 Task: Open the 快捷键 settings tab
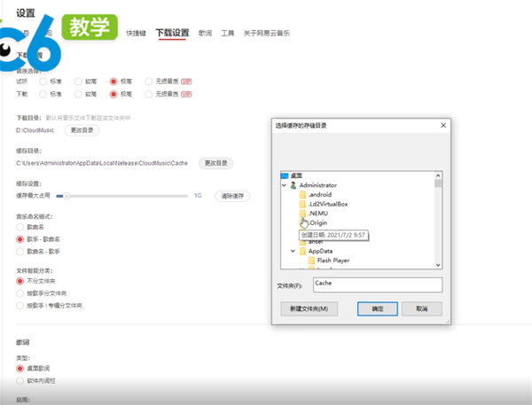pyautogui.click(x=136, y=34)
